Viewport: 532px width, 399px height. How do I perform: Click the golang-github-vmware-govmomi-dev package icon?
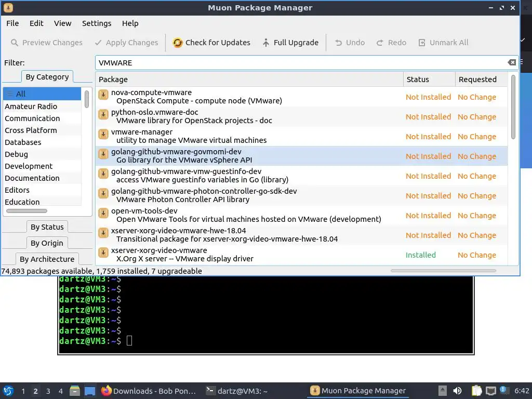tap(103, 154)
